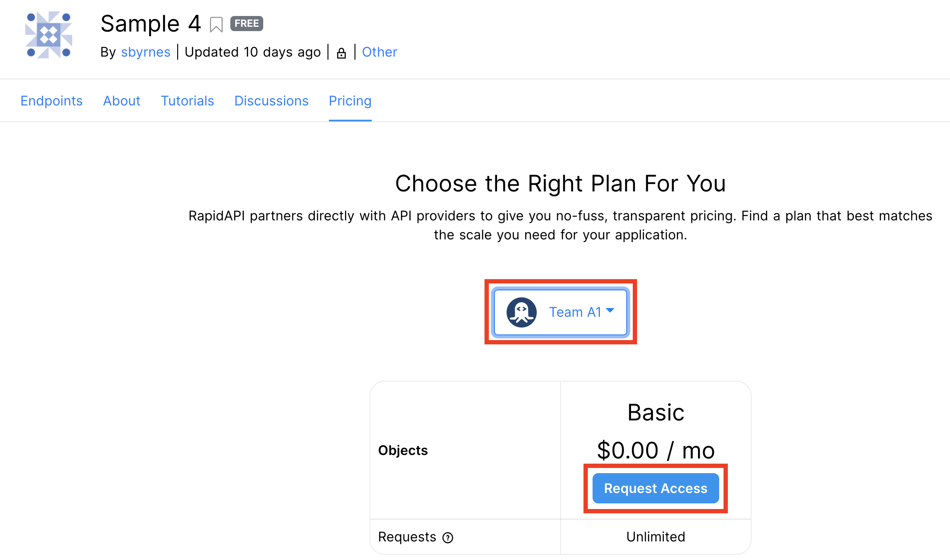Click the Team A1 octopus avatar

pyautogui.click(x=522, y=312)
